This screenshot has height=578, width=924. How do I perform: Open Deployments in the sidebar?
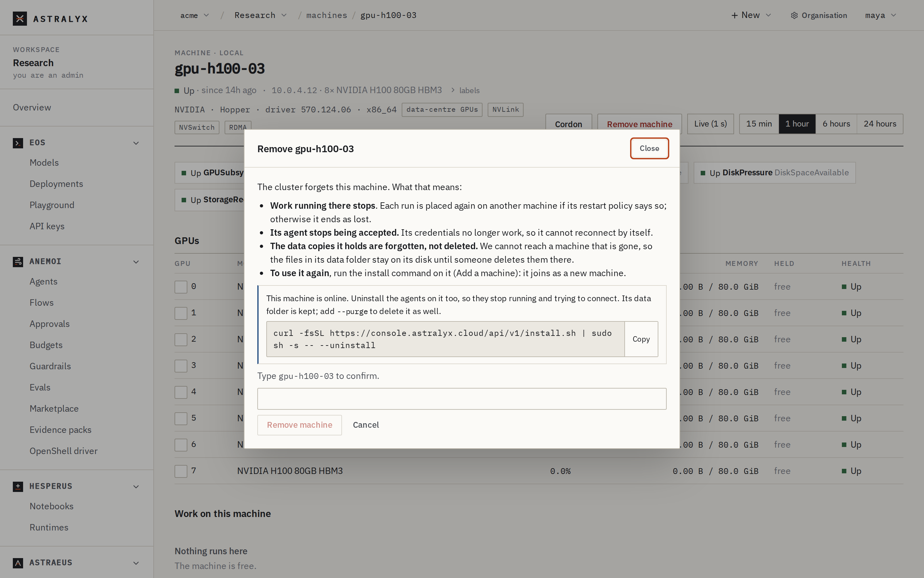(x=56, y=184)
